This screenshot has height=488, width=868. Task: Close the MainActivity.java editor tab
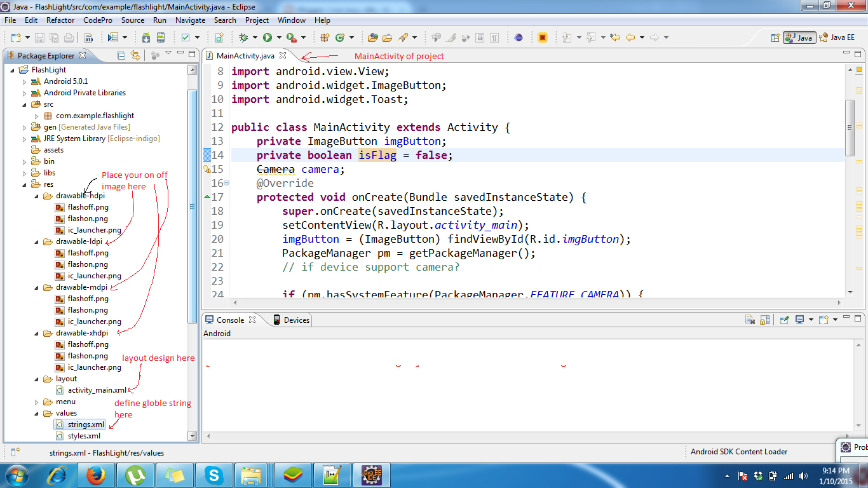283,55
